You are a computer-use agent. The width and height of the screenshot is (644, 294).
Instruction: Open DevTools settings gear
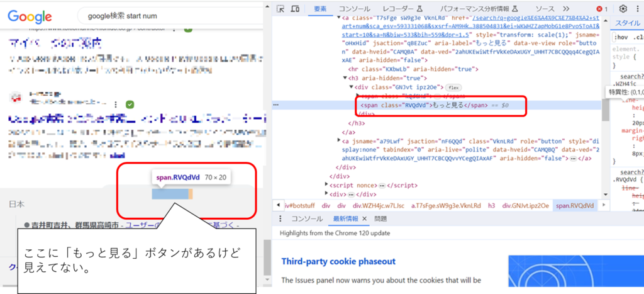coord(623,9)
